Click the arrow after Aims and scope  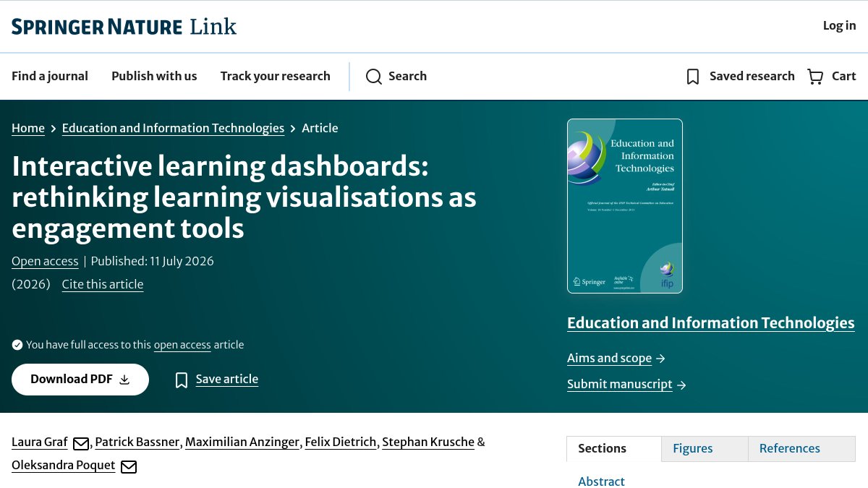coord(660,359)
